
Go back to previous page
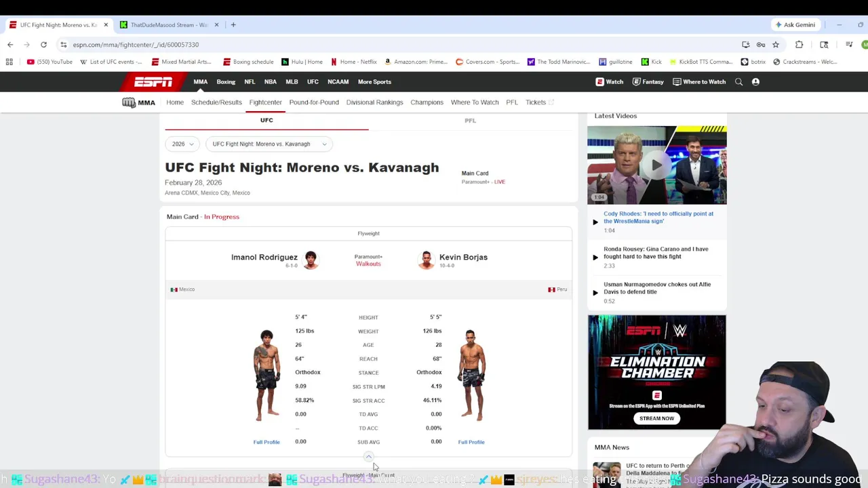[x=10, y=45]
